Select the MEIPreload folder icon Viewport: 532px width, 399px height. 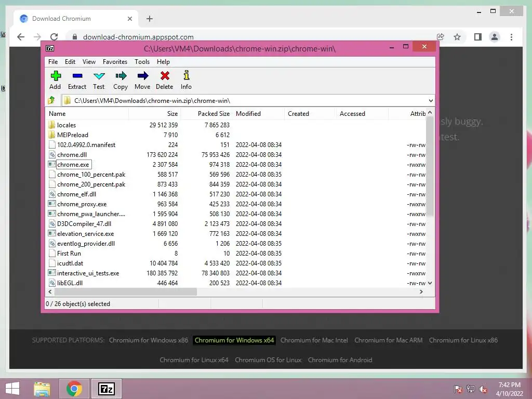[x=51, y=135]
